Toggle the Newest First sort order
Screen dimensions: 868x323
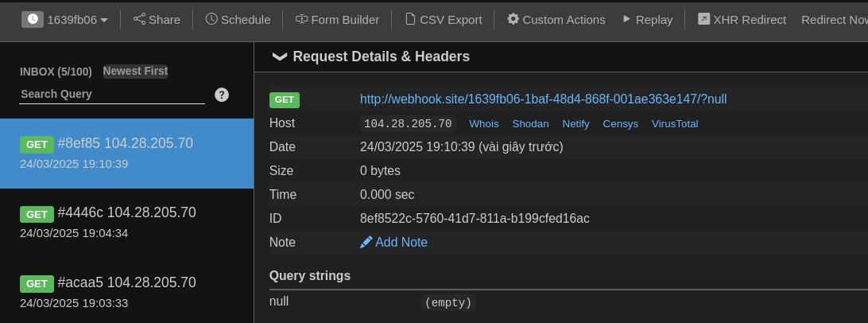[x=135, y=71]
